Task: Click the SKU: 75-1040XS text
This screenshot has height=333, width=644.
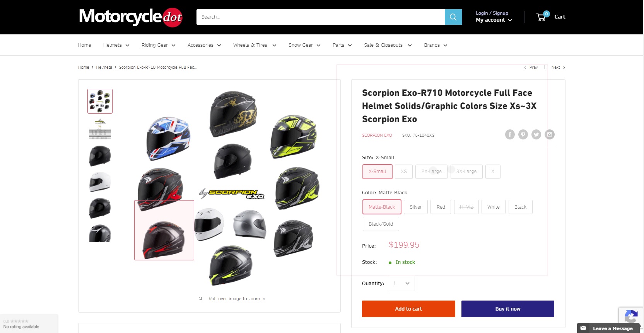Action: [418, 135]
